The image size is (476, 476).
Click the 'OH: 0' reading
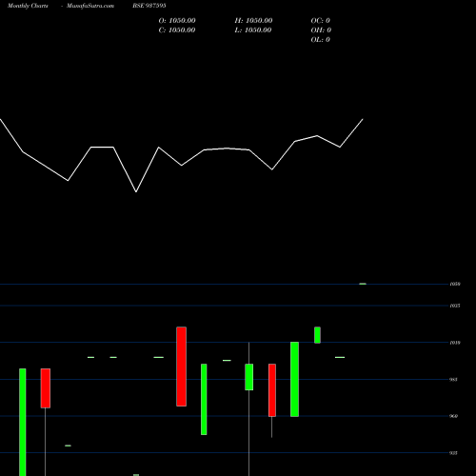tap(321, 30)
